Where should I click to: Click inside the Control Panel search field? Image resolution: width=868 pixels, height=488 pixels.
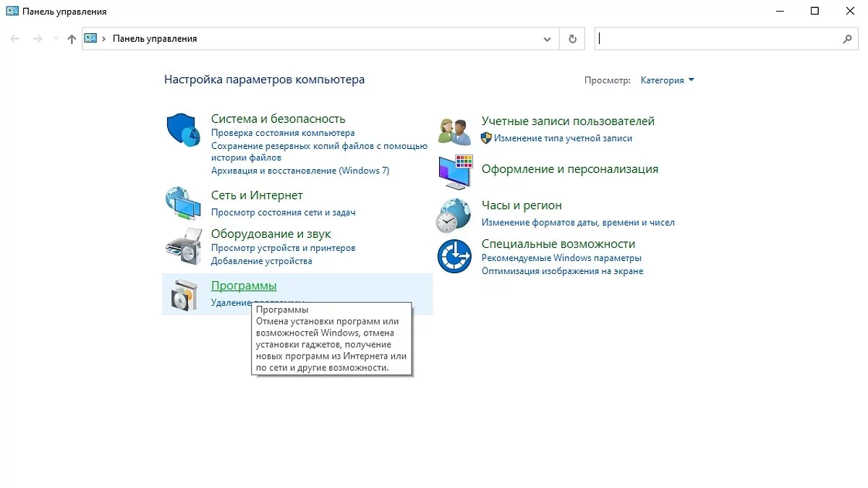coord(716,39)
